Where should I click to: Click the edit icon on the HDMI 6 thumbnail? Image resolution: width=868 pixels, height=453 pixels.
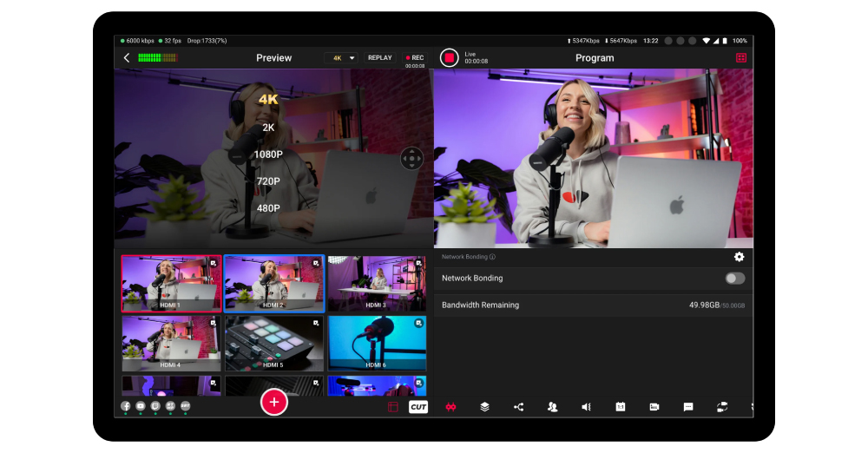tap(419, 322)
